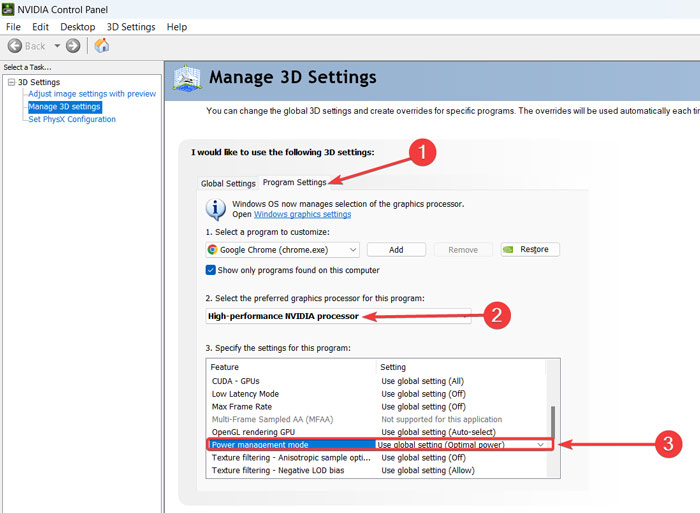Click the Add button
Image resolution: width=700 pixels, height=513 pixels.
coord(396,250)
